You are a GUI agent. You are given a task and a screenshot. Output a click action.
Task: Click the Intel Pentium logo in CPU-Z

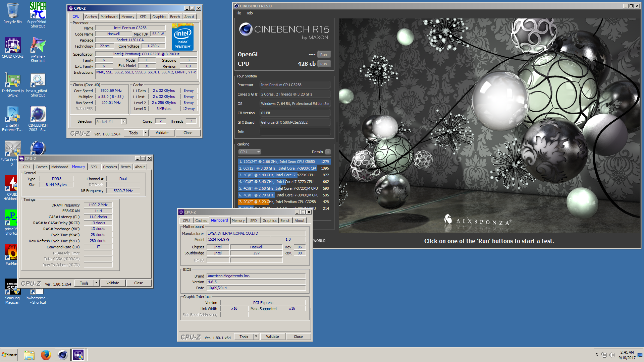(x=182, y=37)
